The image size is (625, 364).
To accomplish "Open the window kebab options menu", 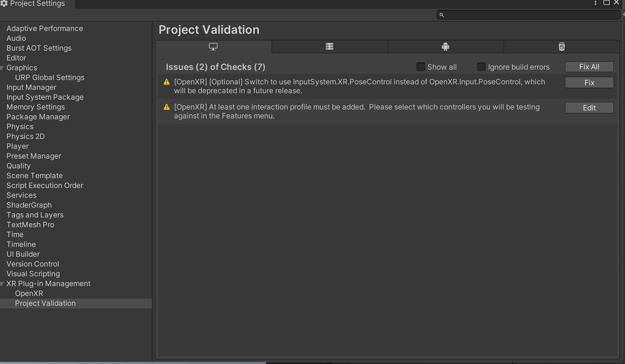I will [595, 3].
